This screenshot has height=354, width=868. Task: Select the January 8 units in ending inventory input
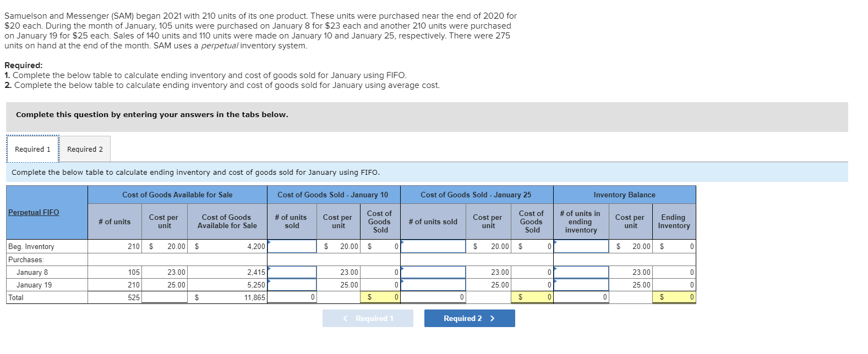tap(581, 272)
